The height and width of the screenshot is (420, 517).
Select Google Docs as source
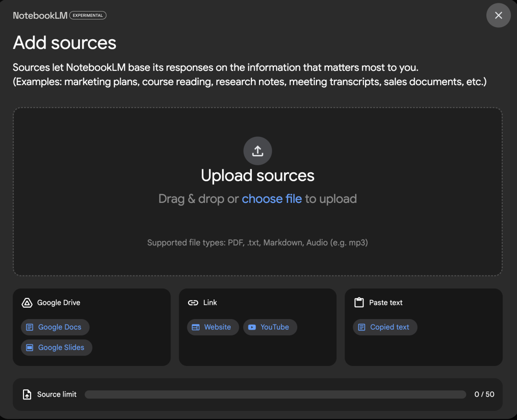pyautogui.click(x=55, y=327)
